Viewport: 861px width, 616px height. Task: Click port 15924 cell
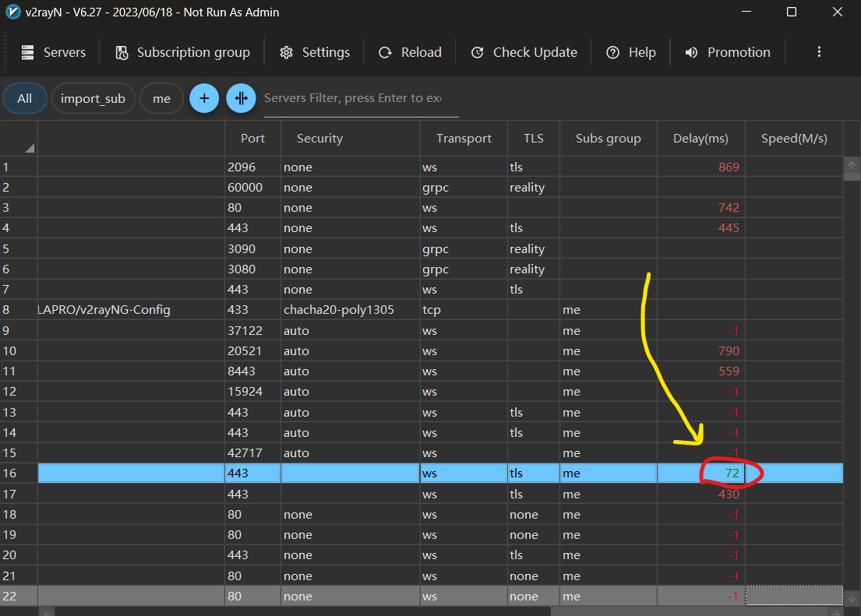[252, 392]
